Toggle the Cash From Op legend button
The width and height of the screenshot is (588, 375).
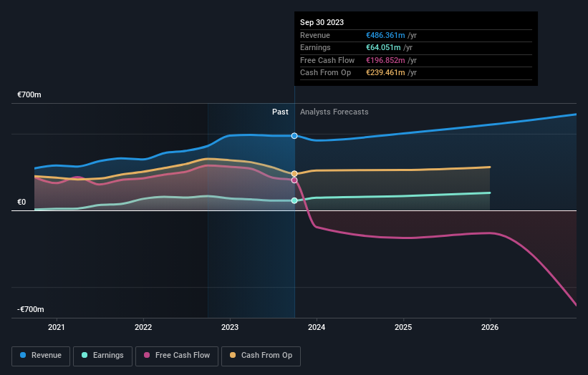261,356
